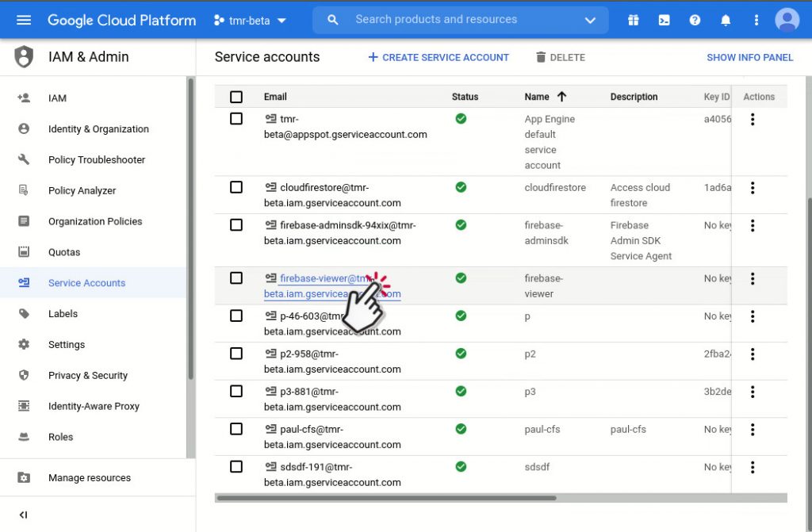Go to Identity & Organization
The width and height of the screenshot is (812, 532).
[98, 129]
